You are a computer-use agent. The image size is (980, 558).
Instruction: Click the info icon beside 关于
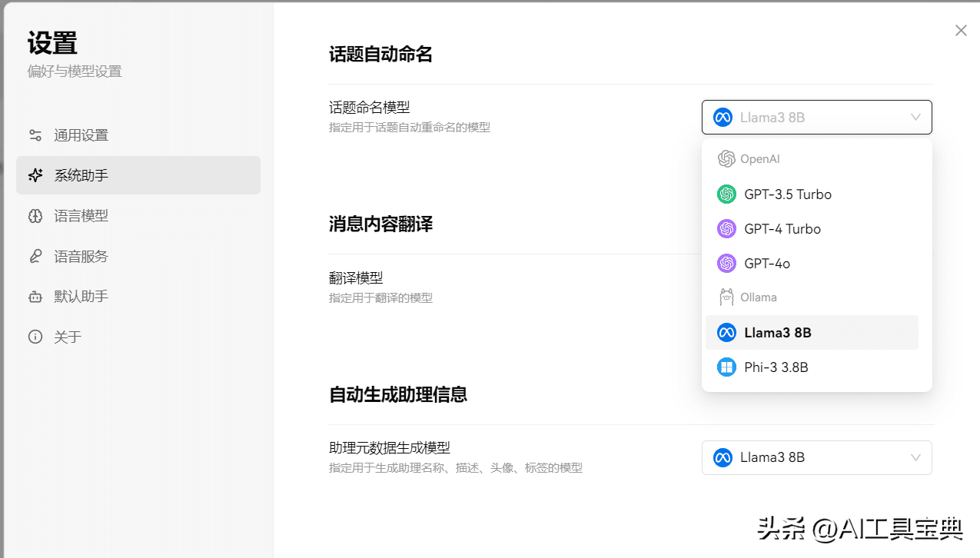[35, 337]
